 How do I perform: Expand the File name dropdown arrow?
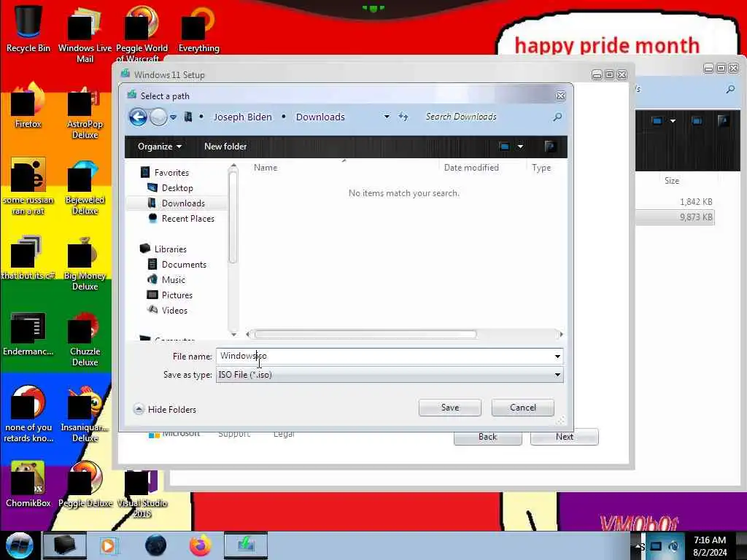pyautogui.click(x=557, y=356)
